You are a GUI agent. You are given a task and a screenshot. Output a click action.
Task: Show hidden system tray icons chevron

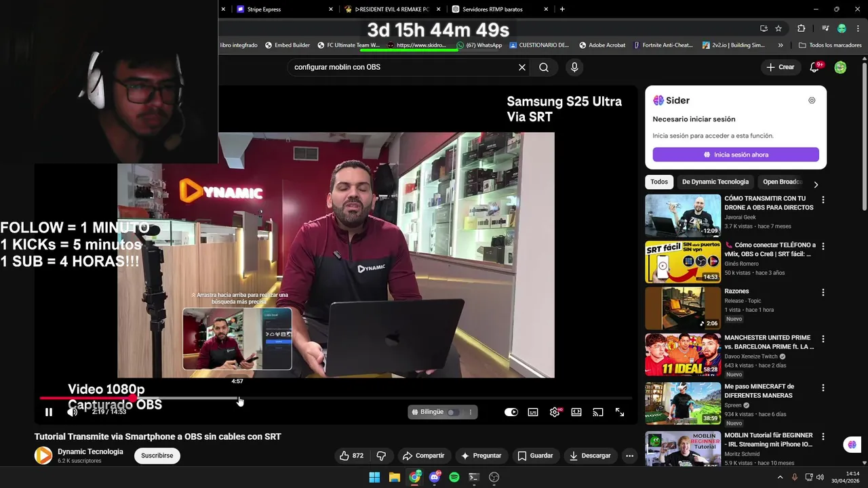[779, 477]
